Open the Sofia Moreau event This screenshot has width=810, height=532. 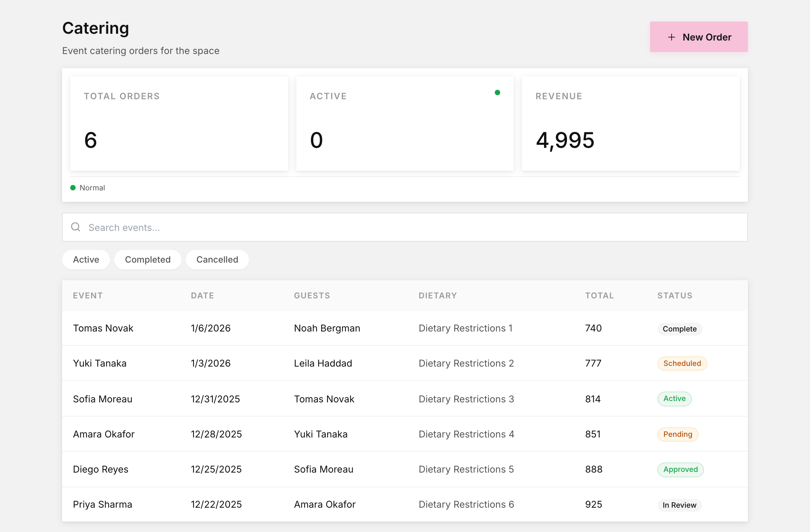(x=103, y=399)
